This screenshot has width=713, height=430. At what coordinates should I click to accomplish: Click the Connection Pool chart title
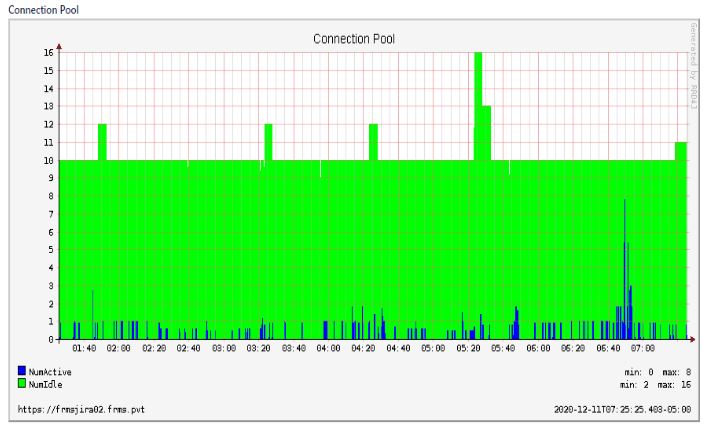click(354, 39)
